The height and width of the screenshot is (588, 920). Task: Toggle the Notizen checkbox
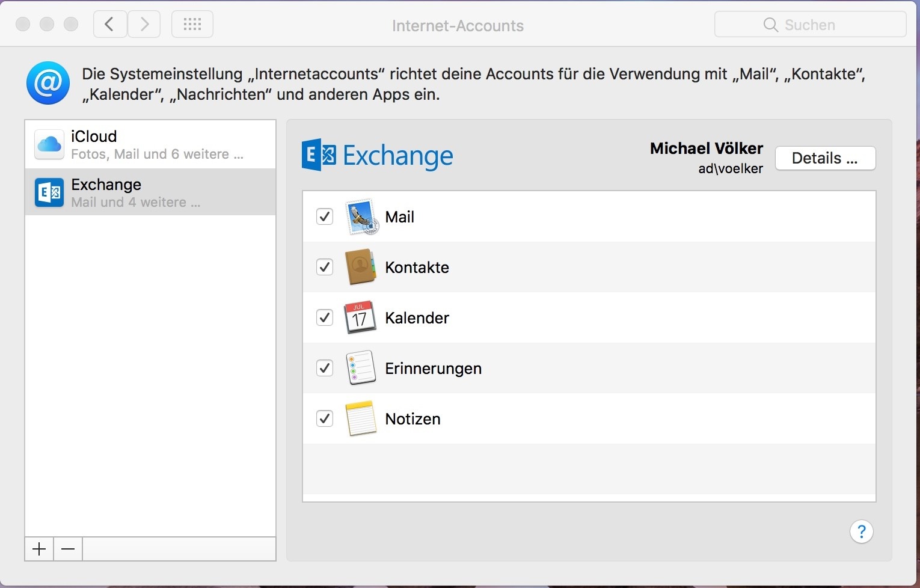click(325, 418)
